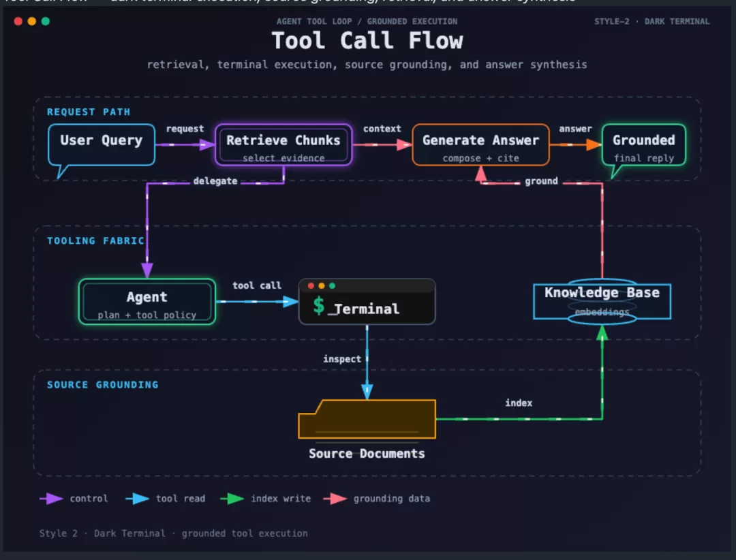Click the "ground" edge label
Image resolution: width=736 pixels, height=560 pixels.
[x=541, y=181]
